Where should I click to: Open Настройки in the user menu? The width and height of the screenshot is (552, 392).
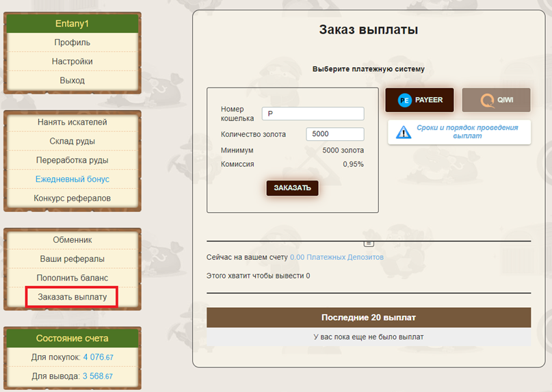click(73, 62)
